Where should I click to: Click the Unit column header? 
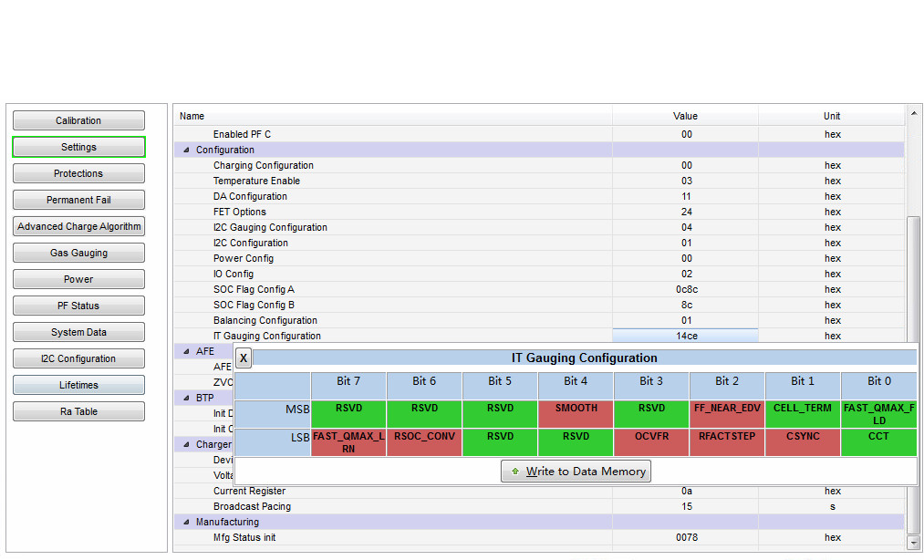(x=832, y=116)
